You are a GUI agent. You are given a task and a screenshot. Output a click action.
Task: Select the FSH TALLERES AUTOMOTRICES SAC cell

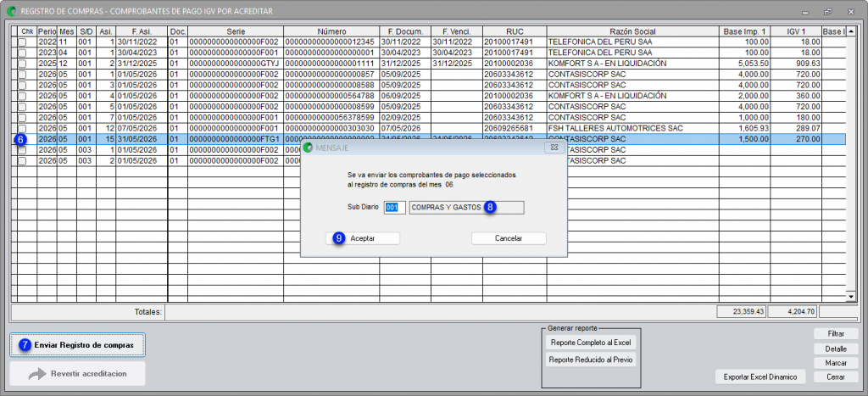(632, 129)
